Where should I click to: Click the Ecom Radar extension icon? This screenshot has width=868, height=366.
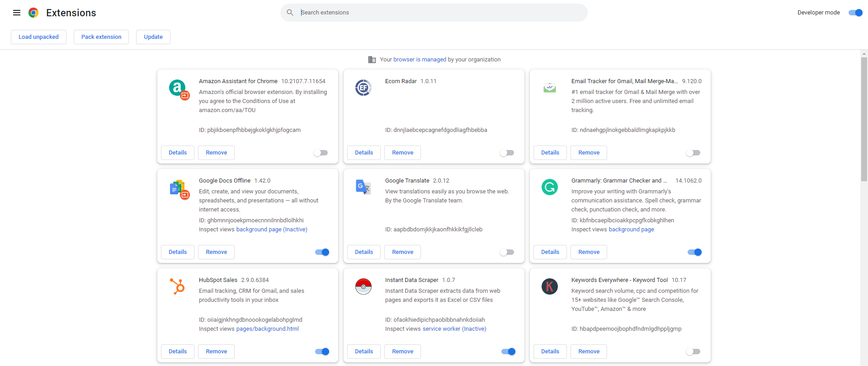point(363,88)
